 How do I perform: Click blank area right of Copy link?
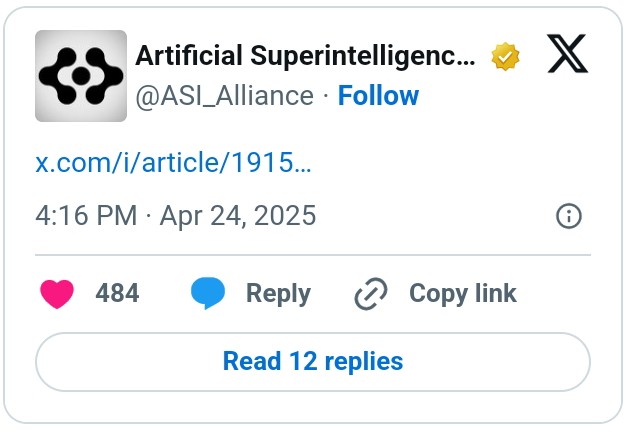click(560, 294)
